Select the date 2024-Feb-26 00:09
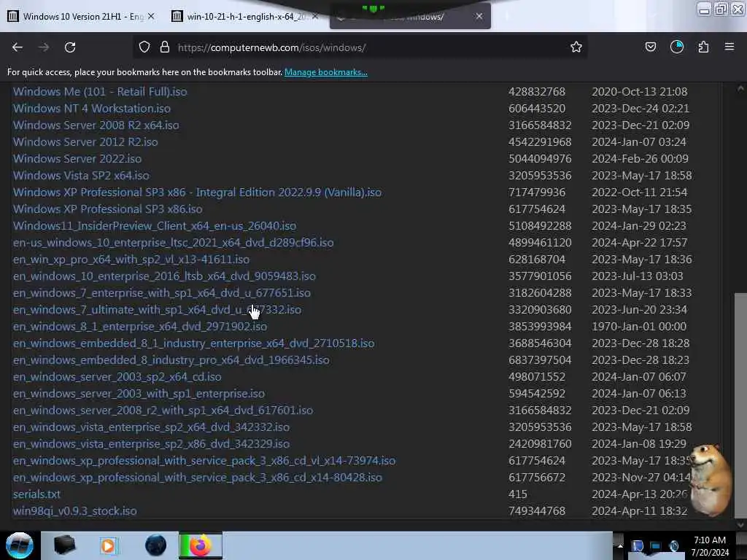 coord(640,158)
